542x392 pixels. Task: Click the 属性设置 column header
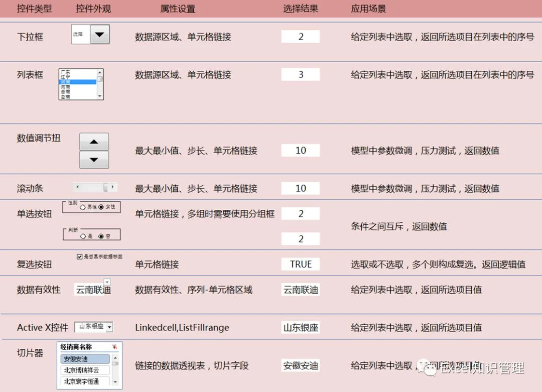click(178, 9)
